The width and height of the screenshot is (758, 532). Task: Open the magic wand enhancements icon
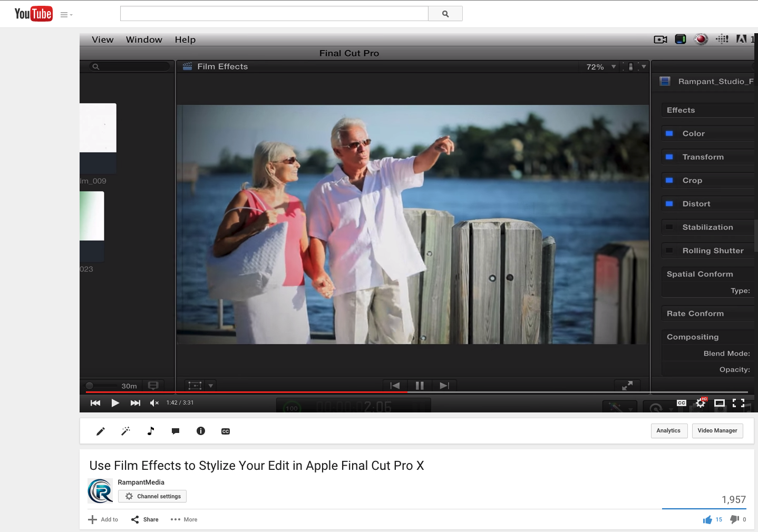(125, 431)
